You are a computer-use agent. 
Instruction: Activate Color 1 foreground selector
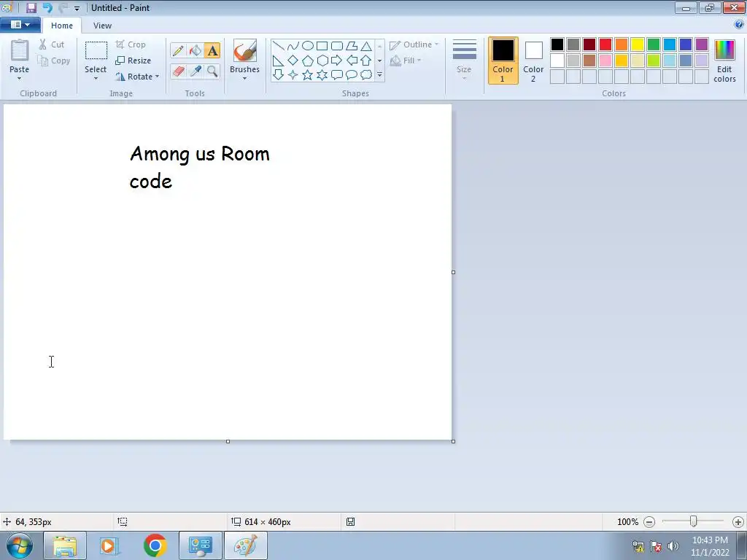[x=503, y=61]
